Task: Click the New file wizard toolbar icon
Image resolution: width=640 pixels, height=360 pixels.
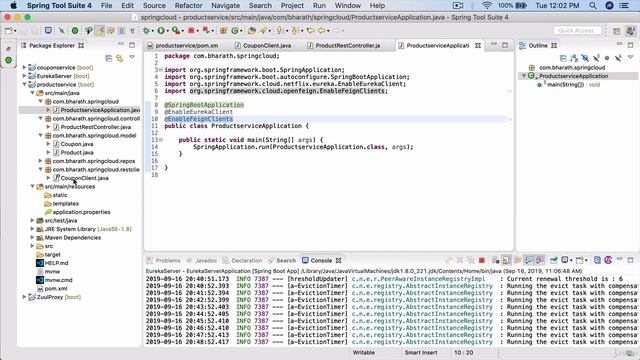Action: click(x=9, y=31)
